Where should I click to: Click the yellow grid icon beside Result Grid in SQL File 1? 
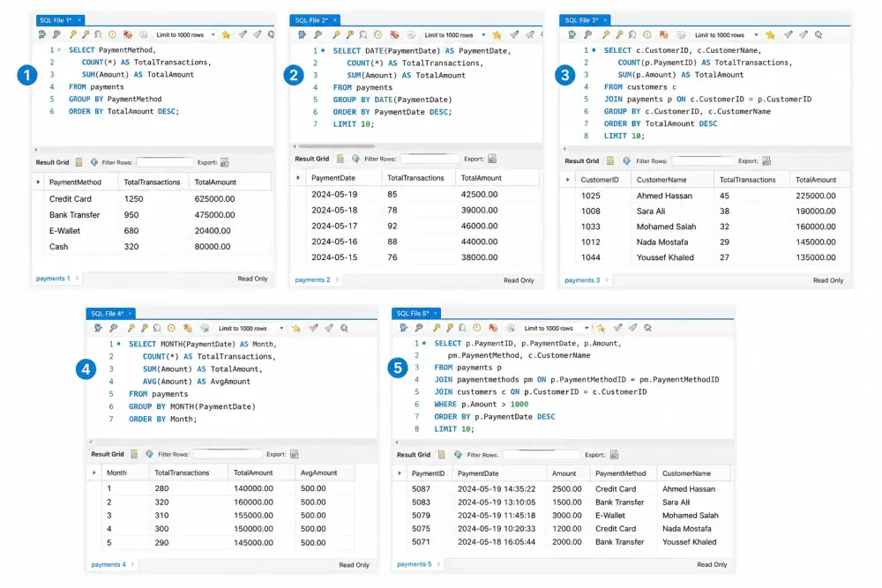[x=78, y=162]
